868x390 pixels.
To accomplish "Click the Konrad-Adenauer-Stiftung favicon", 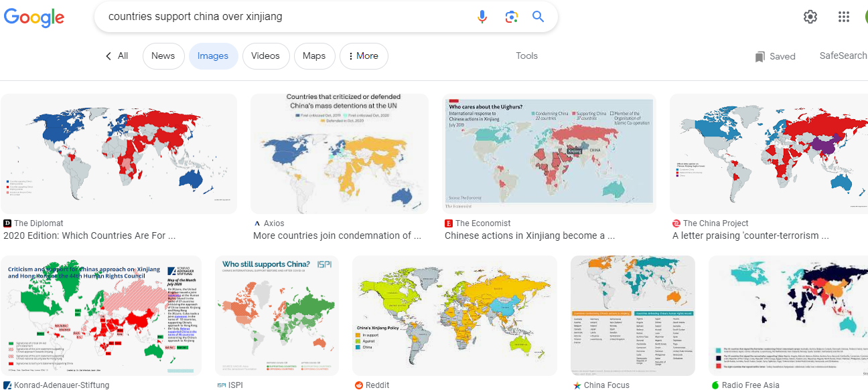I will (x=7, y=385).
